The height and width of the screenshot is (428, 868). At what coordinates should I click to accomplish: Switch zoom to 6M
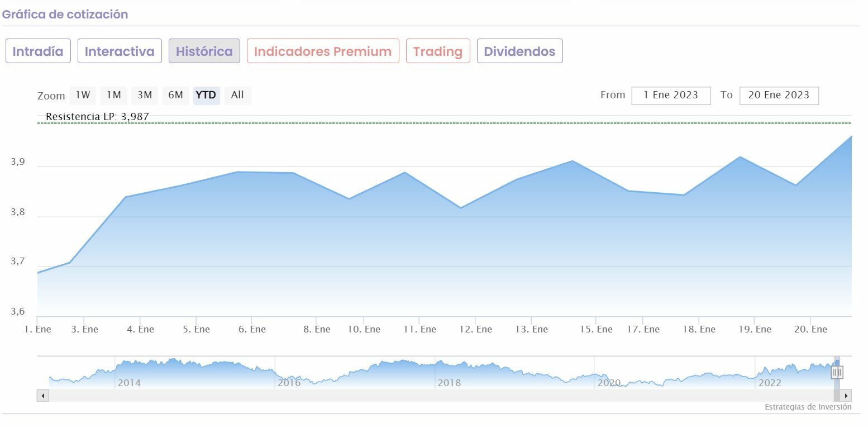(175, 96)
